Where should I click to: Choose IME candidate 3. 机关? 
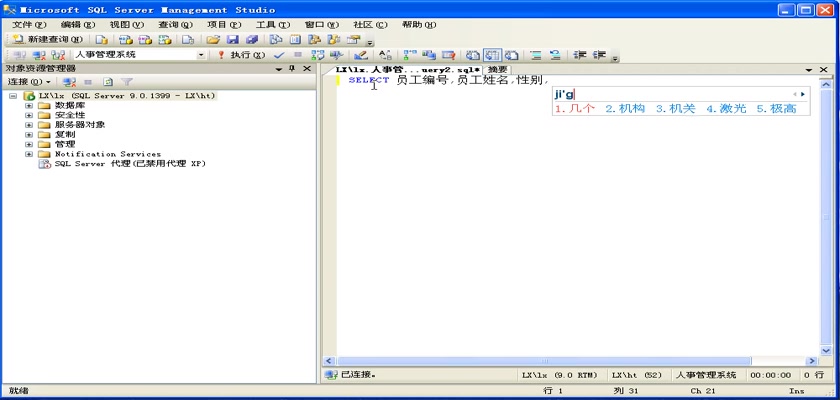tap(676, 109)
